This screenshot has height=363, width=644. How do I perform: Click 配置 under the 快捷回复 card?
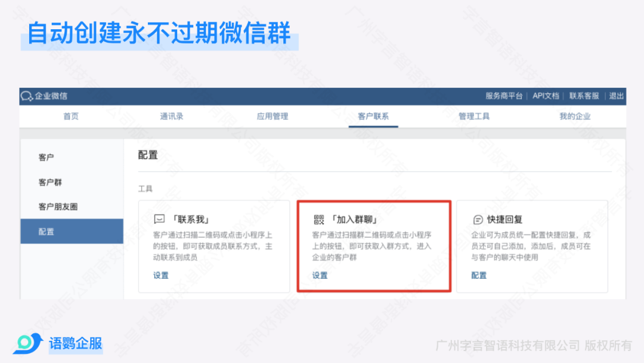click(479, 275)
